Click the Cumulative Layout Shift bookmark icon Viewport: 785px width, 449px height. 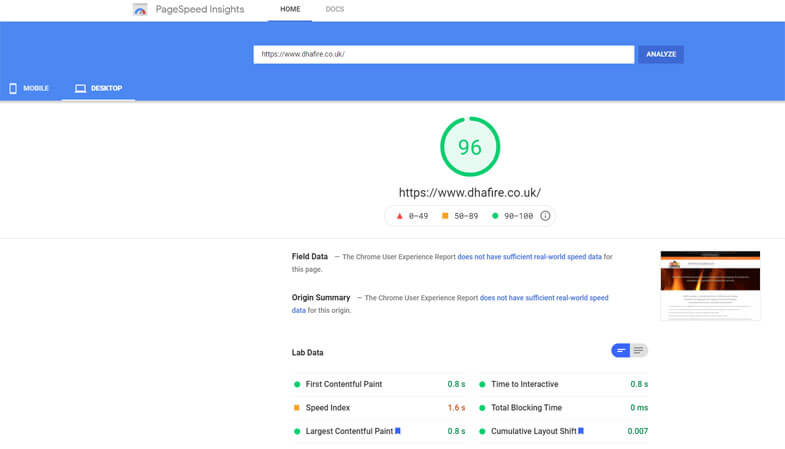click(581, 431)
